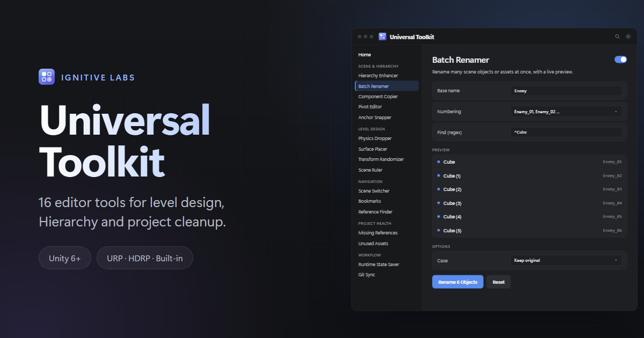Open the Case dropdown showing Keep original
The image size is (644, 338).
point(566,260)
